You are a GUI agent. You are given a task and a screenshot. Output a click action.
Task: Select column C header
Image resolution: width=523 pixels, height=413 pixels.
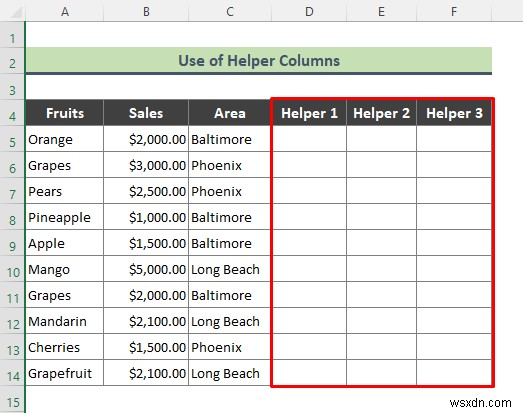coord(230,11)
